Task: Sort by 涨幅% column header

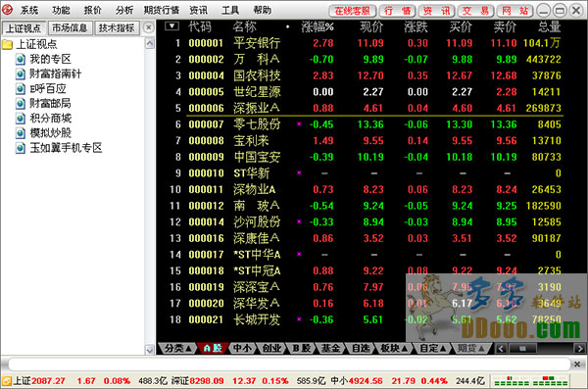Action: [x=318, y=26]
